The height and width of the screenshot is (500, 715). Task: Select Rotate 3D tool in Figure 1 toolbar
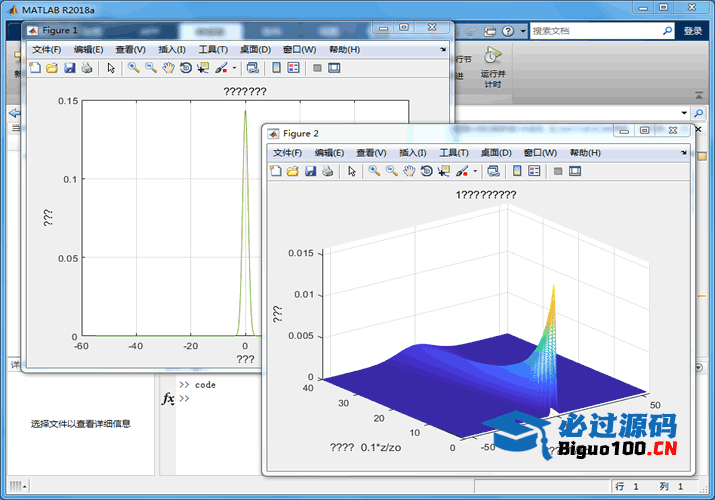tap(186, 68)
